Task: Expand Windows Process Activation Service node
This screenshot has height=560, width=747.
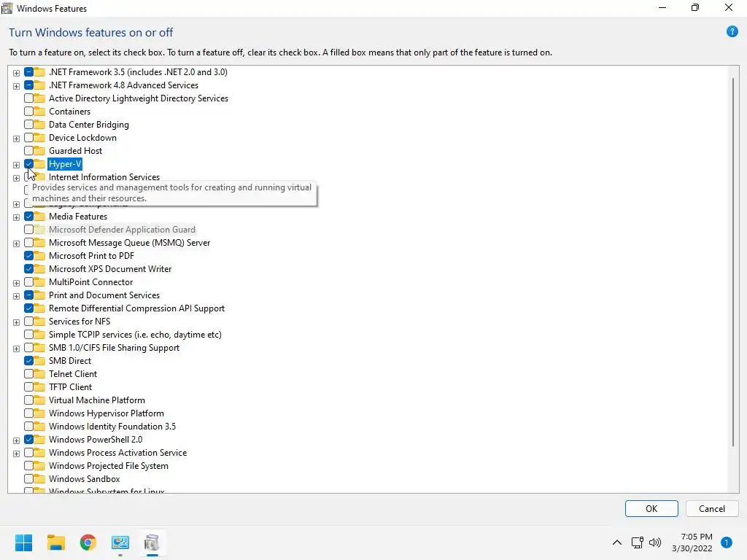Action: point(16,454)
